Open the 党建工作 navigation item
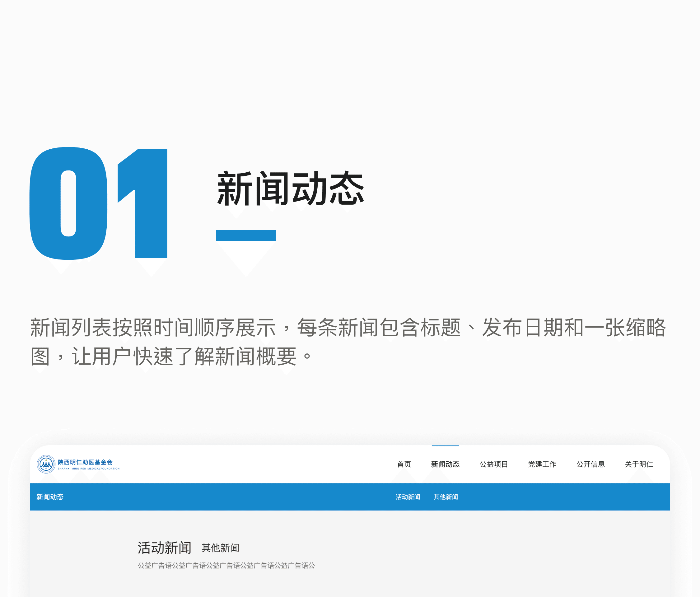This screenshot has height=597, width=700. click(542, 464)
